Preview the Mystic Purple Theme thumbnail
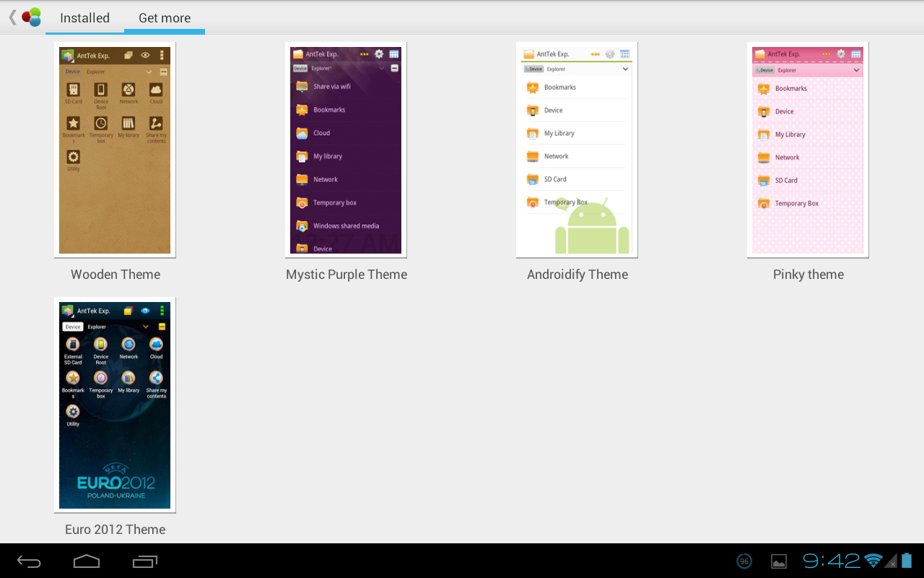This screenshot has height=578, width=924. [x=345, y=150]
